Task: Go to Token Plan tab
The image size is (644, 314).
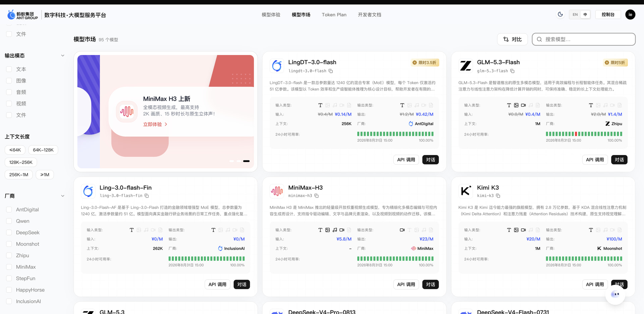Action: tap(334, 15)
